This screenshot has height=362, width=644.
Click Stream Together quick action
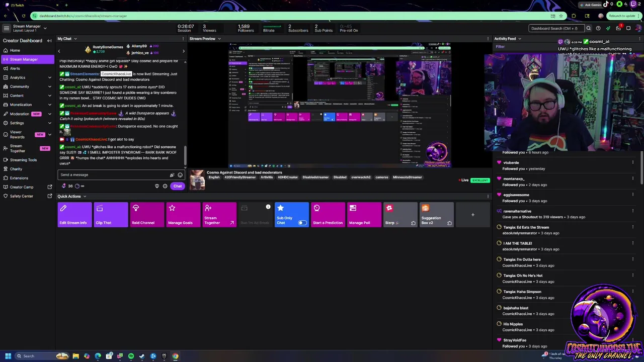click(220, 215)
